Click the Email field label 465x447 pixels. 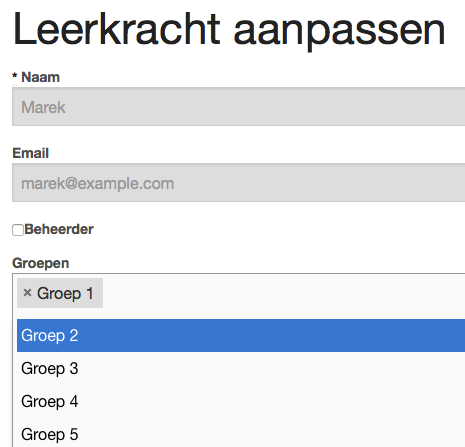point(31,153)
